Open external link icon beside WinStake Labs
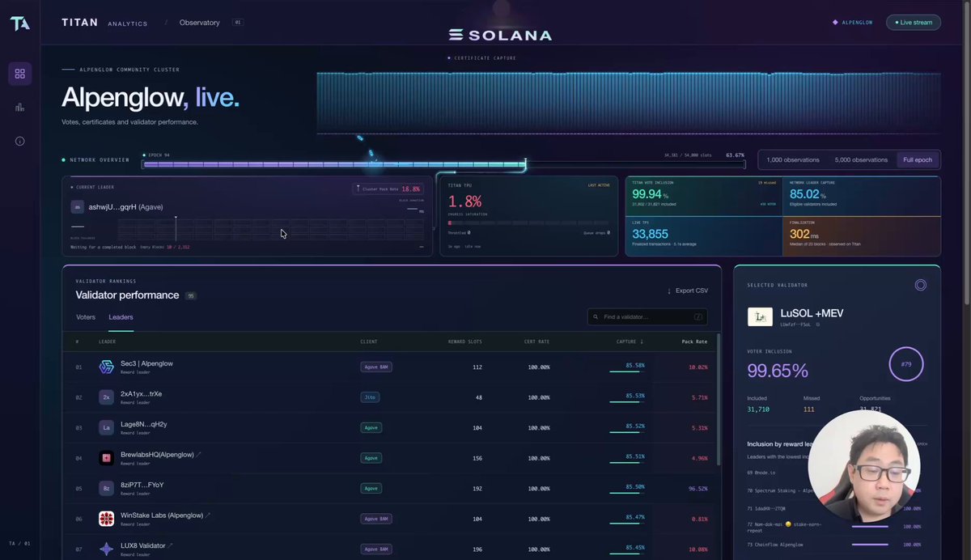971x560 pixels. click(208, 515)
